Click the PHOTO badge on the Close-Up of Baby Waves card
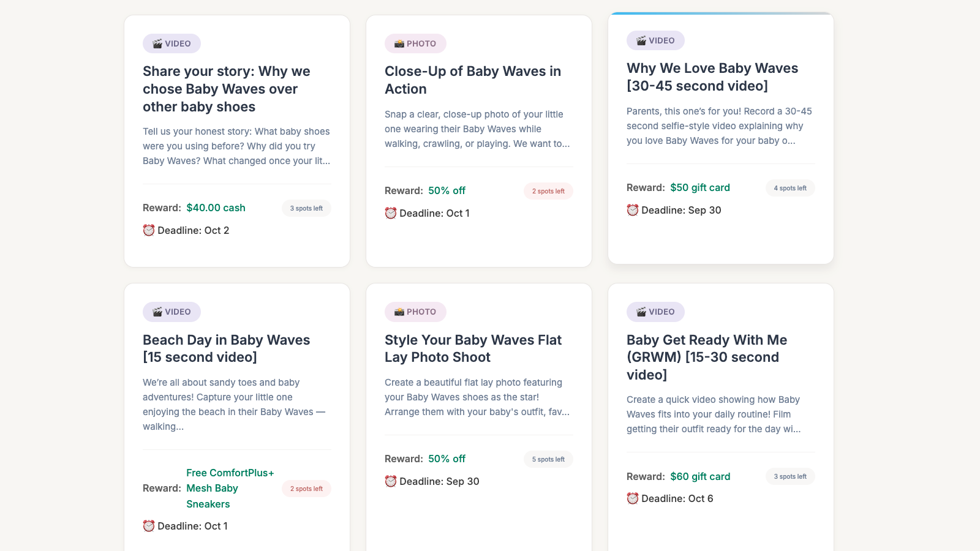This screenshot has width=980, height=551. point(415,43)
